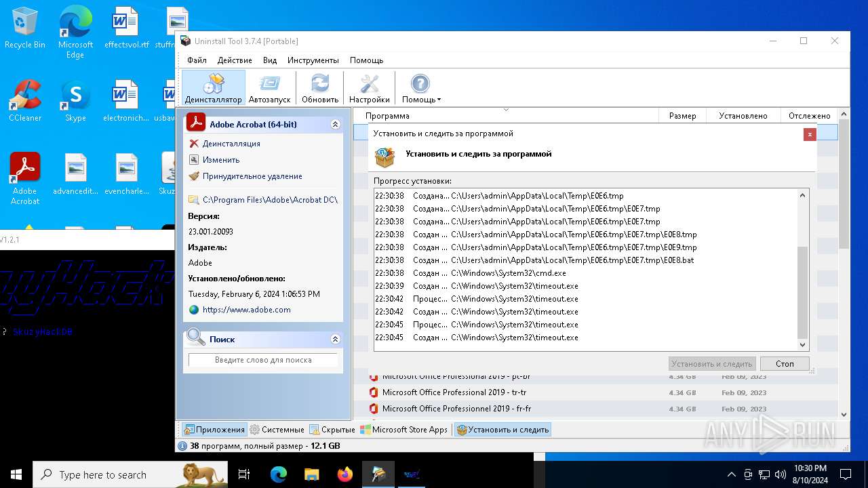Collapse the Поиск search panel
The image size is (868, 488).
[335, 339]
